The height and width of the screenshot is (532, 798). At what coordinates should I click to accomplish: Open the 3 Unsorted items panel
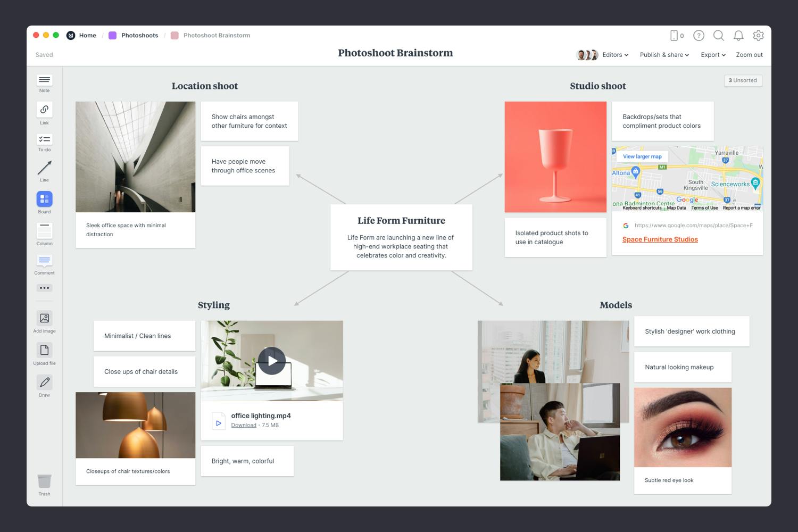[743, 80]
